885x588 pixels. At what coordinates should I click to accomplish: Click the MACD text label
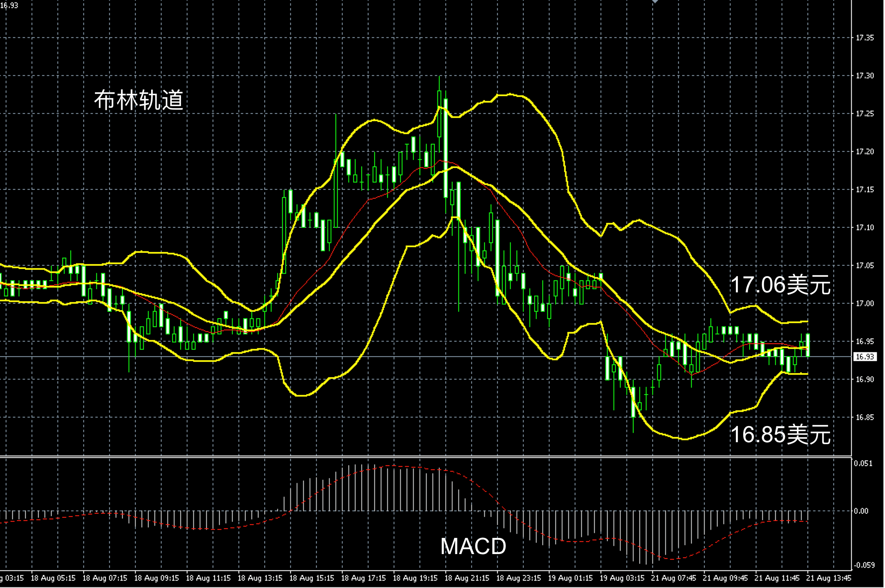(x=473, y=546)
